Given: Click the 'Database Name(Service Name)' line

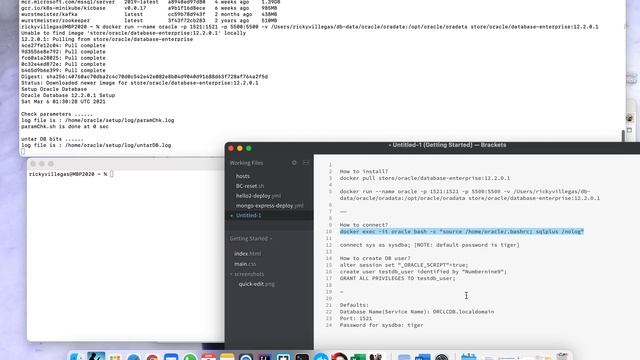Looking at the screenshot, I should pyautogui.click(x=417, y=311).
